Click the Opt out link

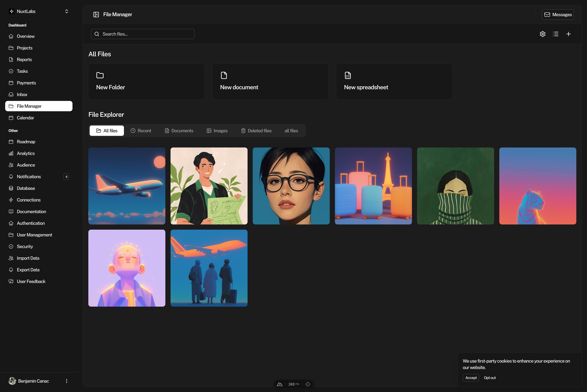coord(489,378)
